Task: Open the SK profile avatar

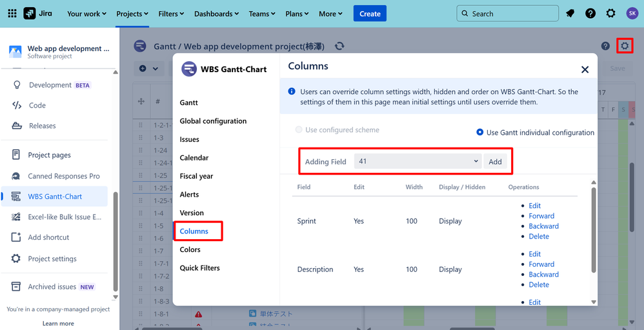Action: click(x=632, y=14)
